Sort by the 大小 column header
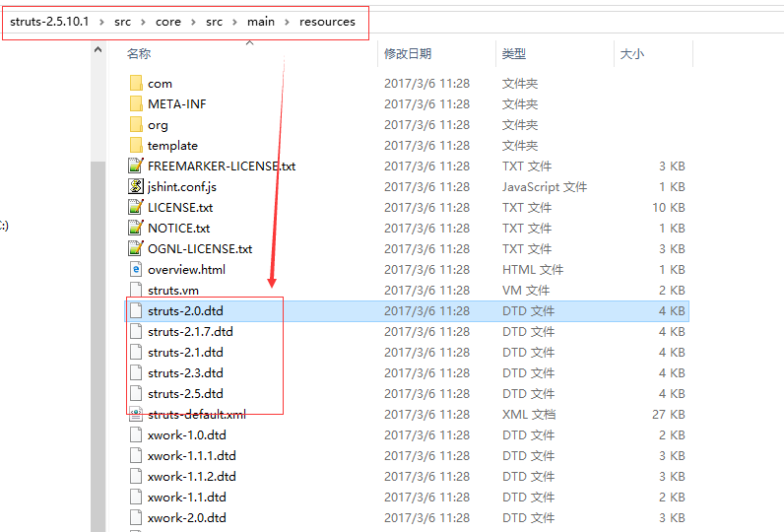Viewport: 784px width, 532px height. pyautogui.click(x=632, y=53)
